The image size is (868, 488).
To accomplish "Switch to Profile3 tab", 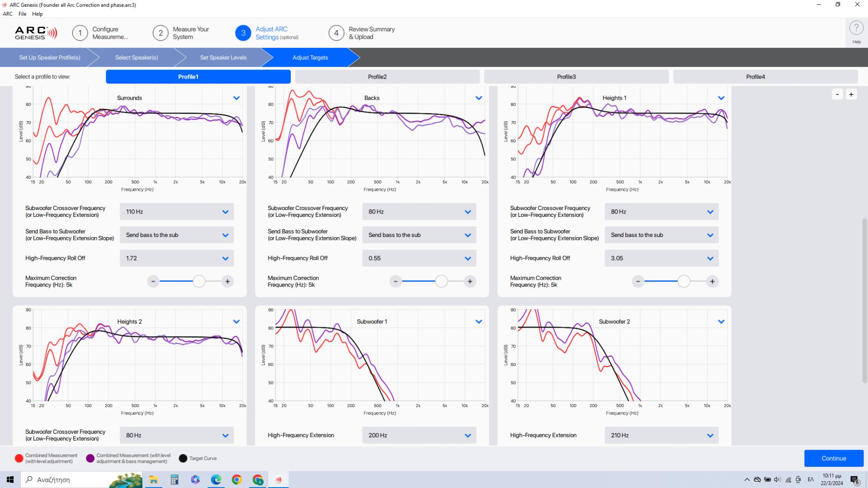I will pos(576,77).
